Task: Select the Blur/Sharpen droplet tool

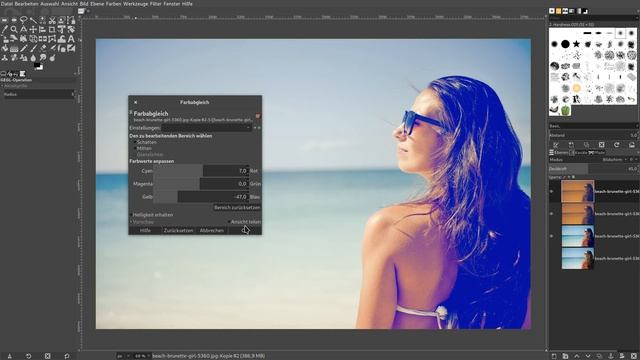Action: pos(33,58)
